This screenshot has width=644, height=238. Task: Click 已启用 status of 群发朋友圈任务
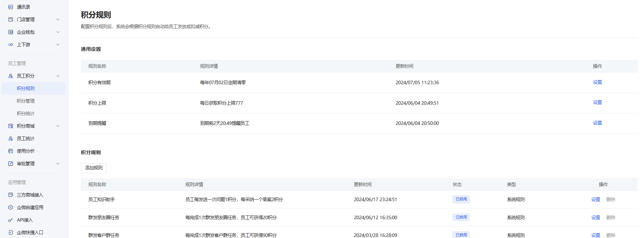pyautogui.click(x=461, y=217)
